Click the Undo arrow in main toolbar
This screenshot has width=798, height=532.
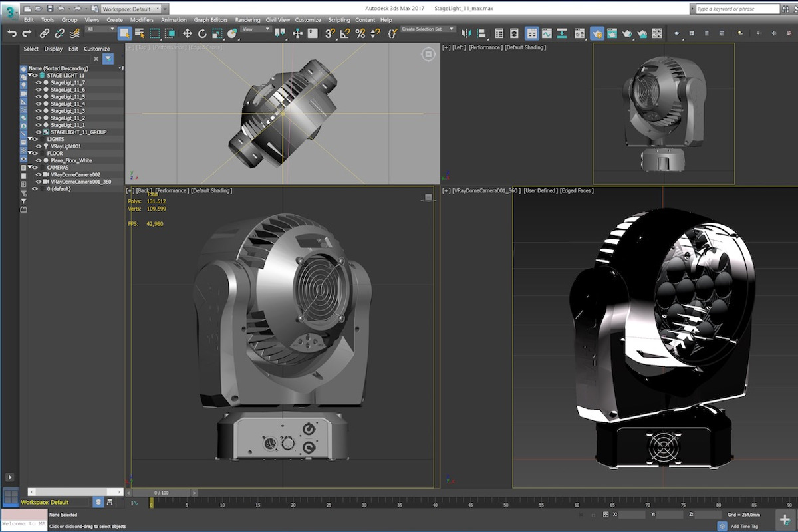[11, 33]
